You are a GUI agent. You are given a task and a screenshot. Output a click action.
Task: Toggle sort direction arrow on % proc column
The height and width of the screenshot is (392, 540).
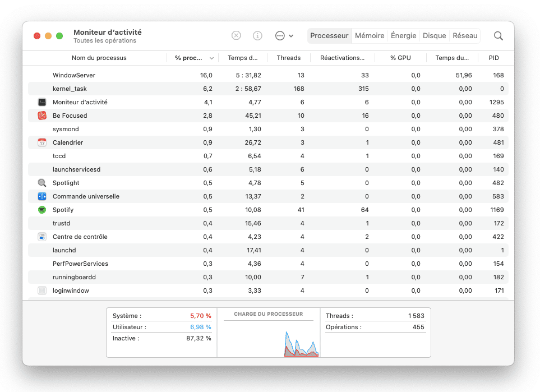[x=211, y=58]
